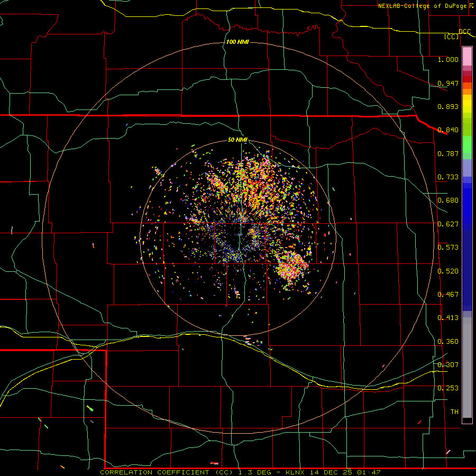
Task: Select the 0.520 scale value
Action: point(448,271)
